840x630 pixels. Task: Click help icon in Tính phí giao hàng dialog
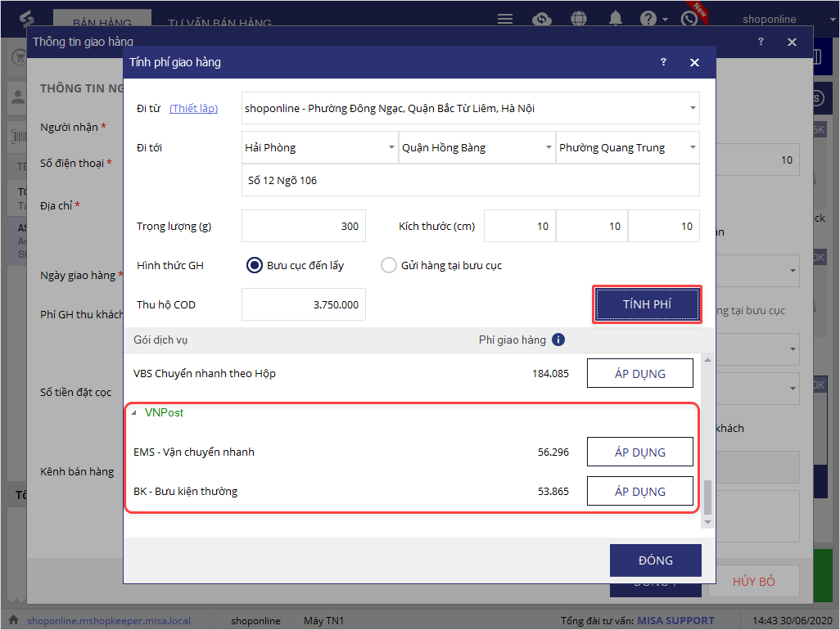tap(663, 62)
